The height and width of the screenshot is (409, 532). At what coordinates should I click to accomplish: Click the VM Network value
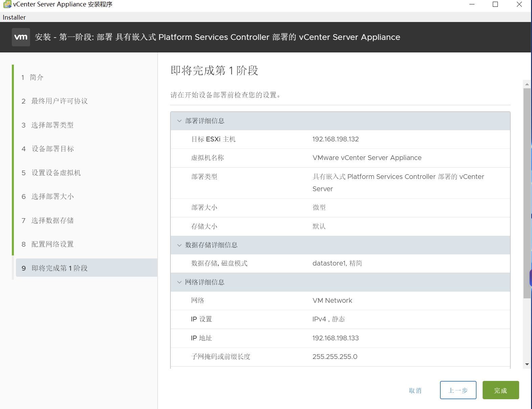point(332,300)
